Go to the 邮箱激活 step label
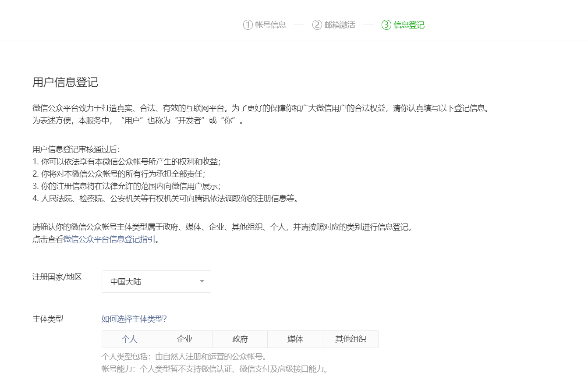Screen dimensions: 588x387 tap(340, 25)
